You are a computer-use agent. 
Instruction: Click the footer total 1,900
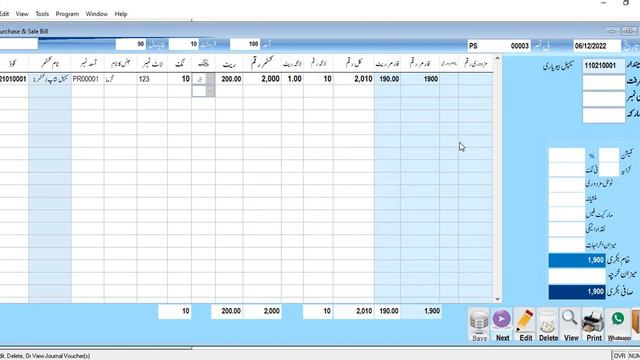(421, 311)
